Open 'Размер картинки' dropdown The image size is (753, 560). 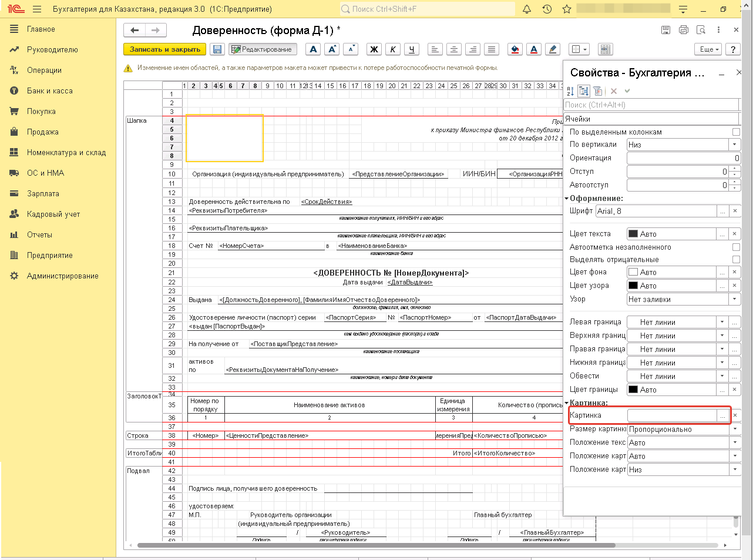734,429
